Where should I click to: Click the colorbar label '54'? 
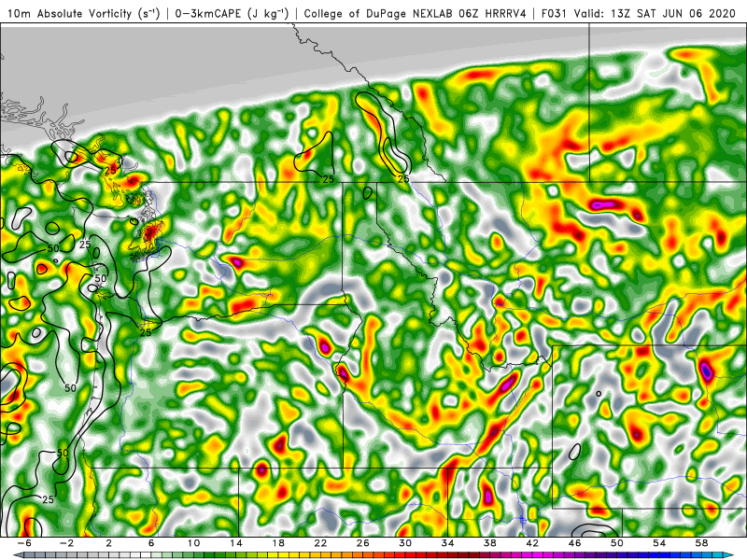pyautogui.click(x=660, y=543)
